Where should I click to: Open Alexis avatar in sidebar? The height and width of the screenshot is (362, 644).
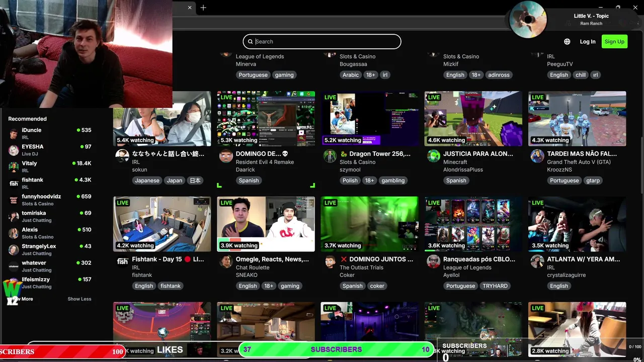(x=14, y=233)
